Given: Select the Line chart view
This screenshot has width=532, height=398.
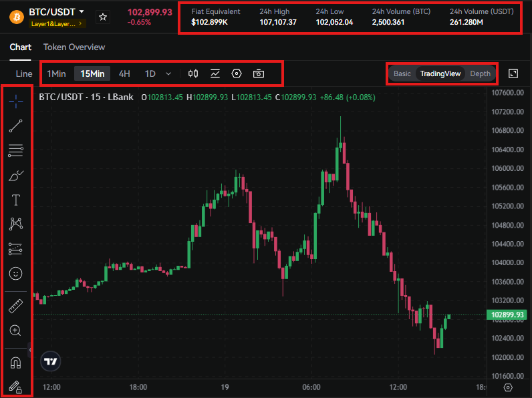Looking at the screenshot, I should [24, 73].
